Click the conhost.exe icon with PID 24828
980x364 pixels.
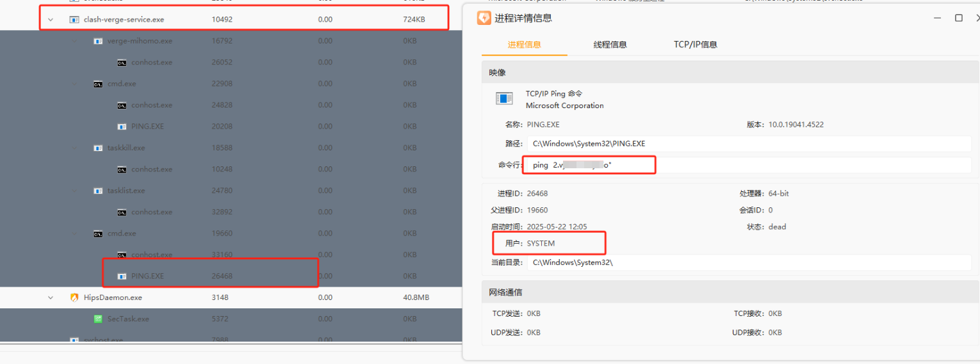coord(122,105)
